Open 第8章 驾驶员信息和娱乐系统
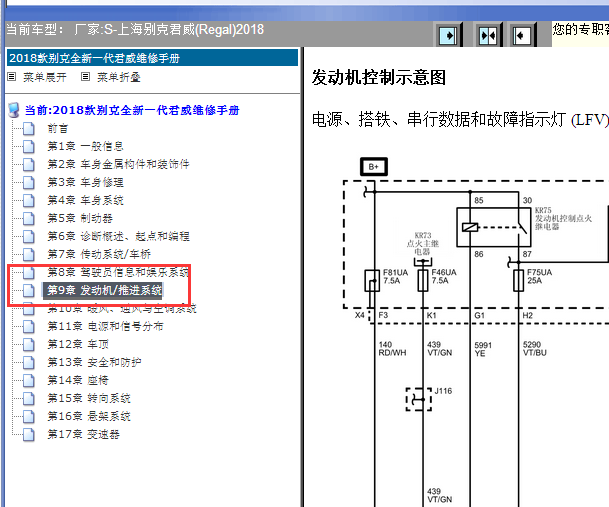 [x=118, y=272]
